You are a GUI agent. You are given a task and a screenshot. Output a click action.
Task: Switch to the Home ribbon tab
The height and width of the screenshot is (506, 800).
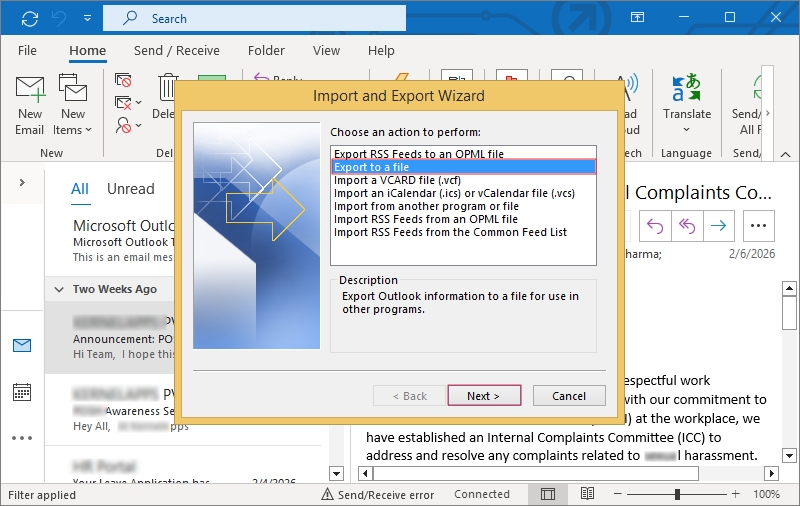tap(88, 50)
